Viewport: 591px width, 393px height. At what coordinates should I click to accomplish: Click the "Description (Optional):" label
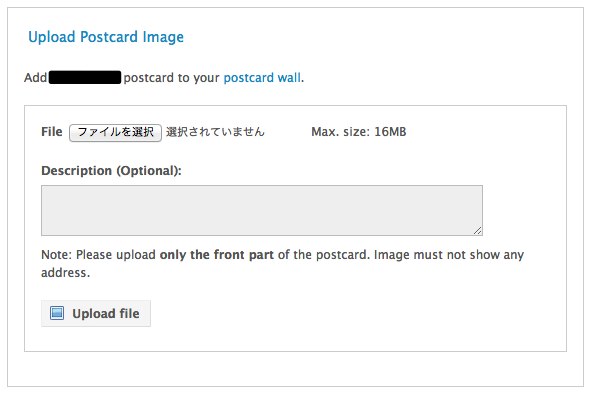111,171
